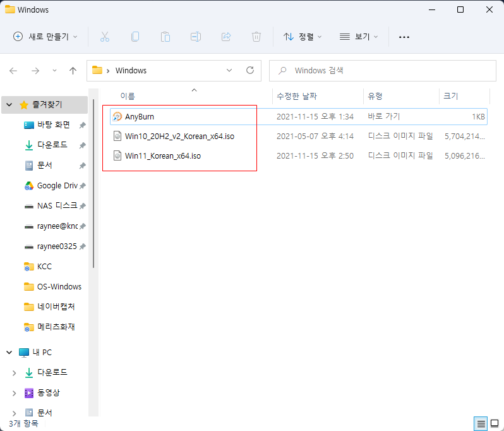The width and height of the screenshot is (504, 431).
Task: Go back with the left arrow
Action: click(x=13, y=70)
